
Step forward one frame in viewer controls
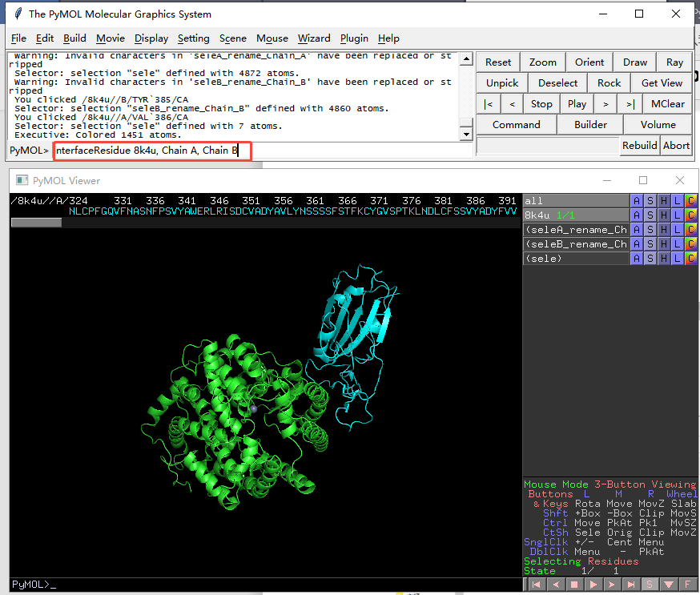(x=612, y=585)
